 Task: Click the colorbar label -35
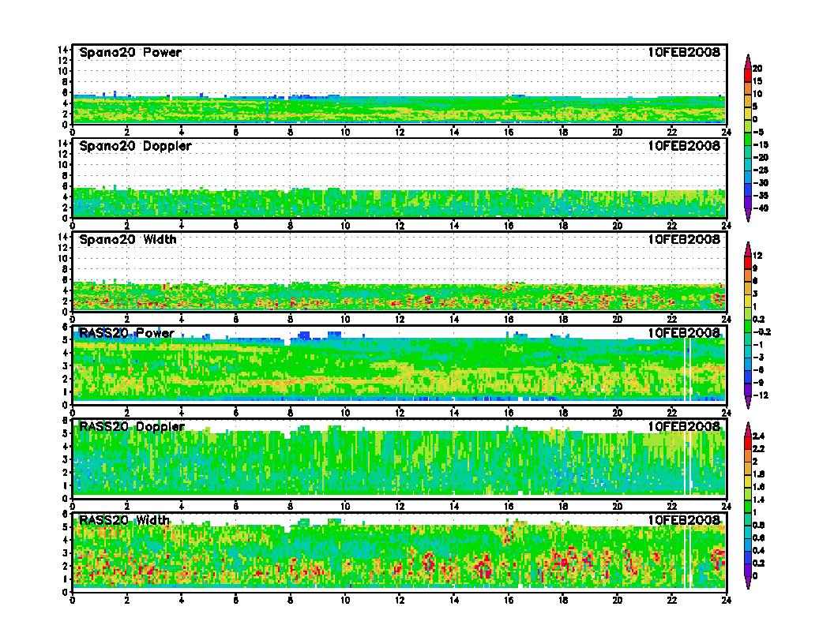point(761,196)
